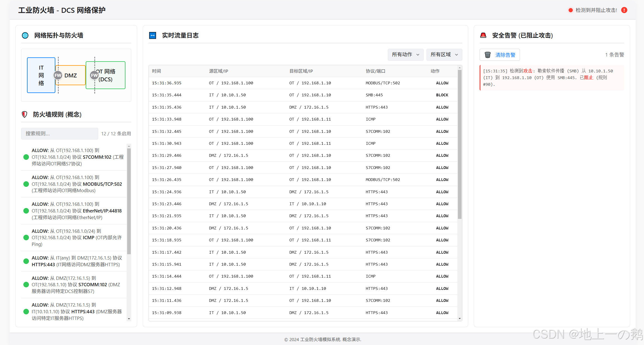Open the 所有区域 zone filter dropdown
The image size is (644, 345).
point(444,55)
